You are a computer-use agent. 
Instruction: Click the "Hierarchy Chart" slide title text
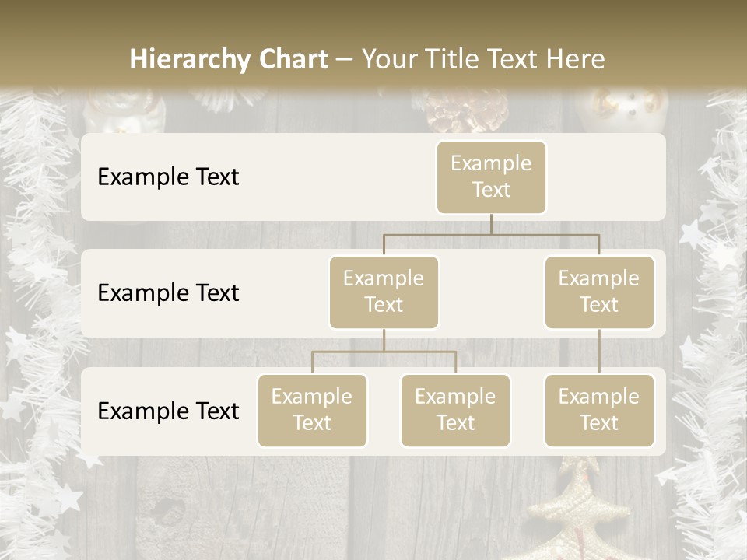[229, 59]
